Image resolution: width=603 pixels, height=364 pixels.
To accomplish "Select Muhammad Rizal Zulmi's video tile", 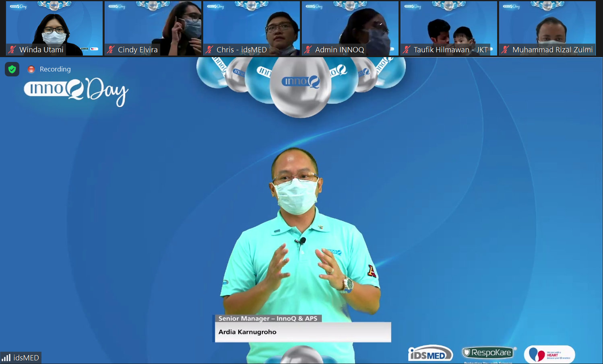I will pos(547,24).
